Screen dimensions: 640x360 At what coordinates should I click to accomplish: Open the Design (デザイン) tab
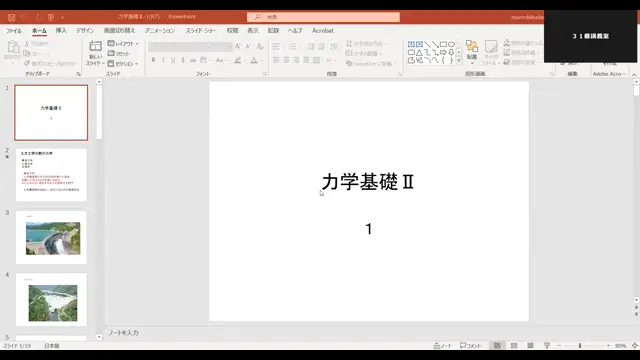pyautogui.click(x=85, y=31)
